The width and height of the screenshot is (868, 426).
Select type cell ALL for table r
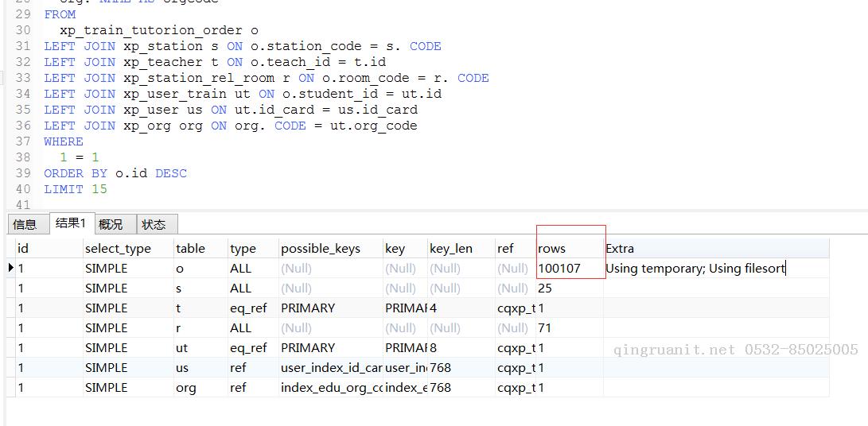point(253,328)
